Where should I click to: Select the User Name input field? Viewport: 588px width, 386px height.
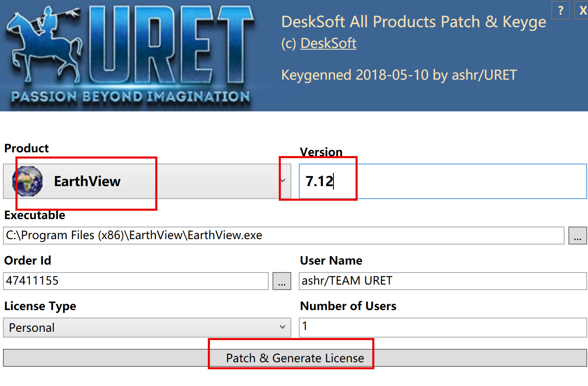(x=442, y=281)
